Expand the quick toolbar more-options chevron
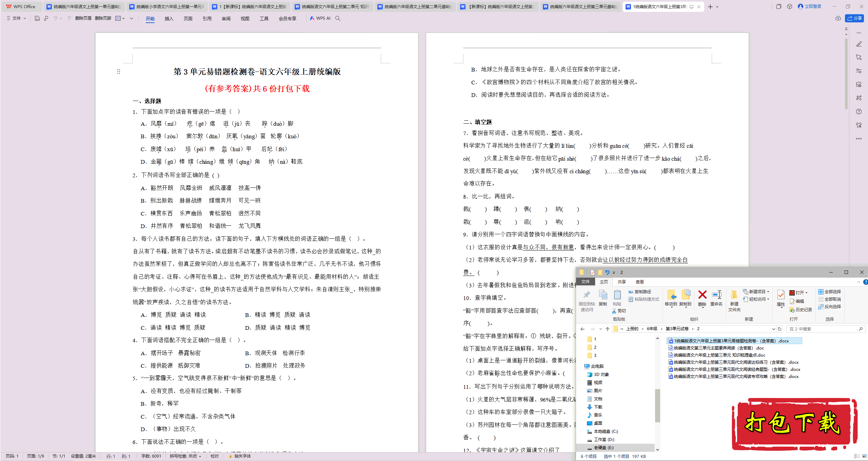Image resolution: width=868 pixels, height=461 pixels. coord(132,18)
